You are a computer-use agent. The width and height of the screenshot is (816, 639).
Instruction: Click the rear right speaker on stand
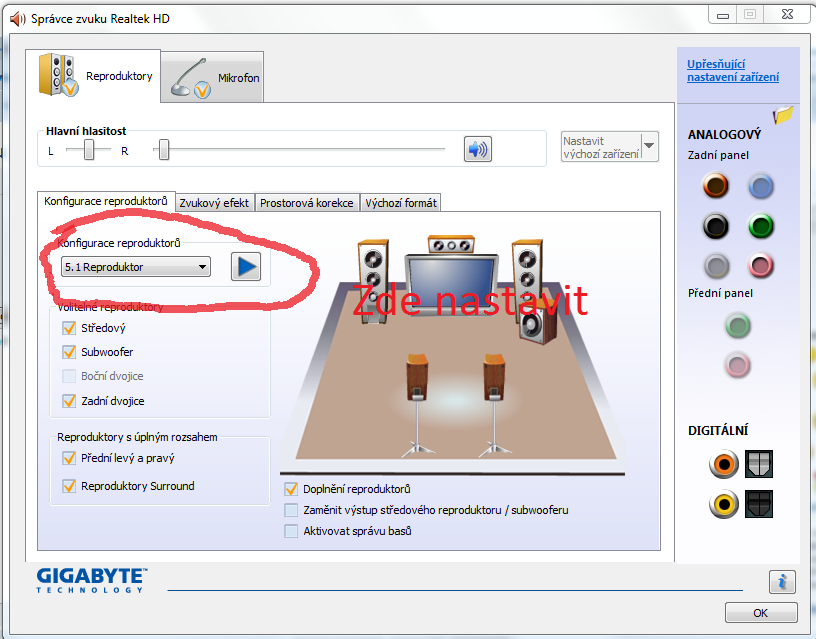[494, 406]
